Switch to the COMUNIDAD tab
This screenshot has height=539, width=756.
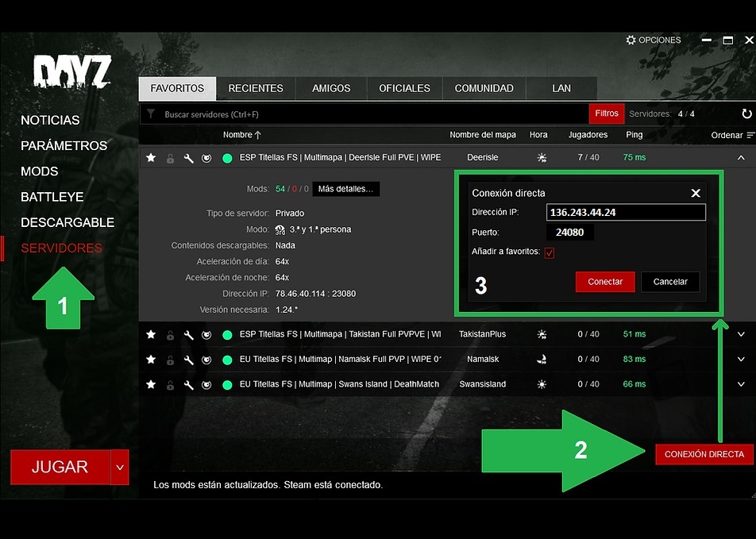(x=484, y=89)
